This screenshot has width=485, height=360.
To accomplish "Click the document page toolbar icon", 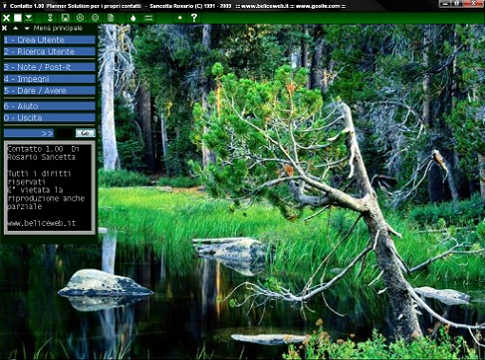I will click(110, 18).
